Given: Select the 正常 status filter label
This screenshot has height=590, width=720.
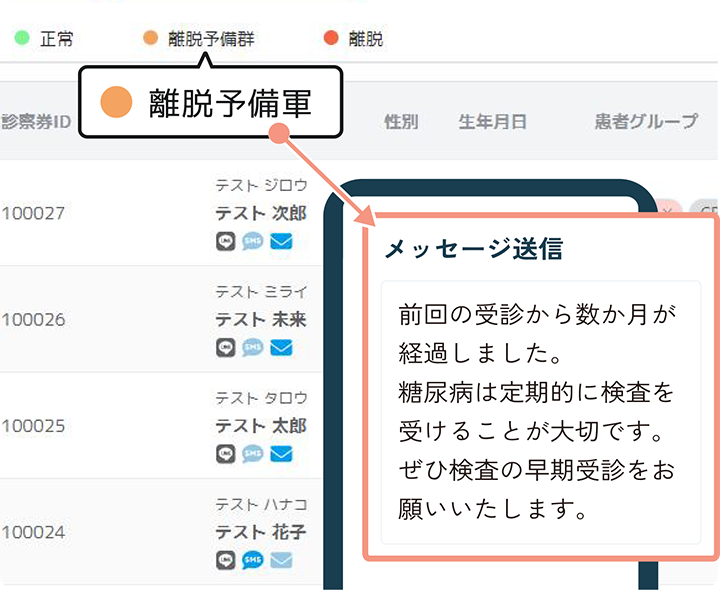Looking at the screenshot, I should pos(56,39).
